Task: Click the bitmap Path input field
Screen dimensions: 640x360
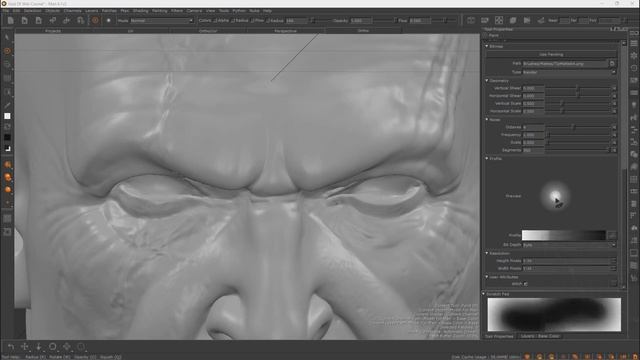Action: tap(565, 64)
